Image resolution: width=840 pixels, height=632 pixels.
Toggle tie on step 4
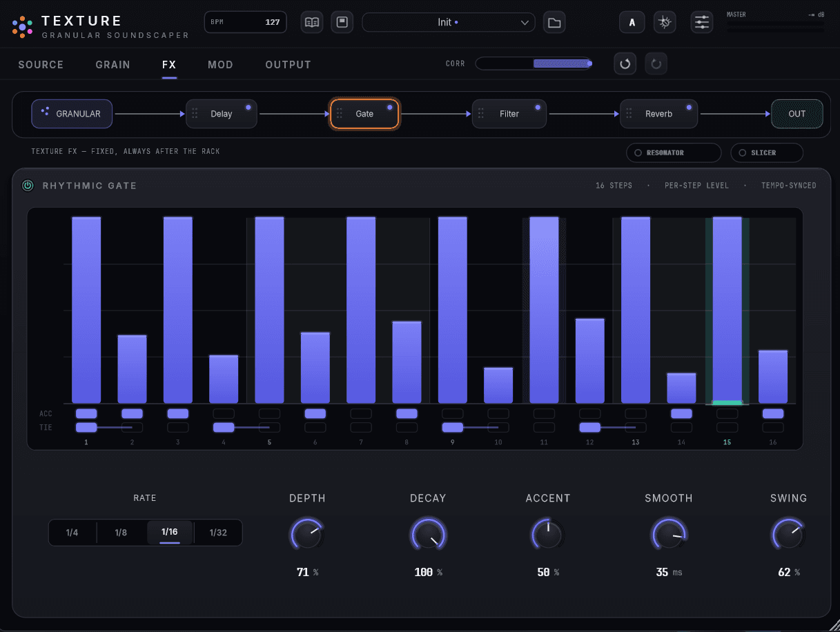pyautogui.click(x=224, y=428)
